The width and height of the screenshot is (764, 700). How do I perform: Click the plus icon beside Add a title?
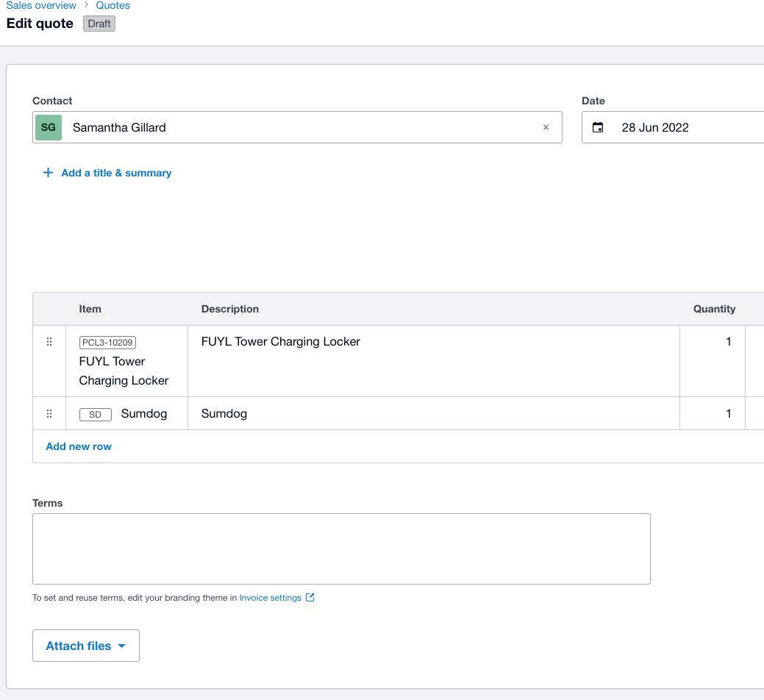tap(48, 173)
